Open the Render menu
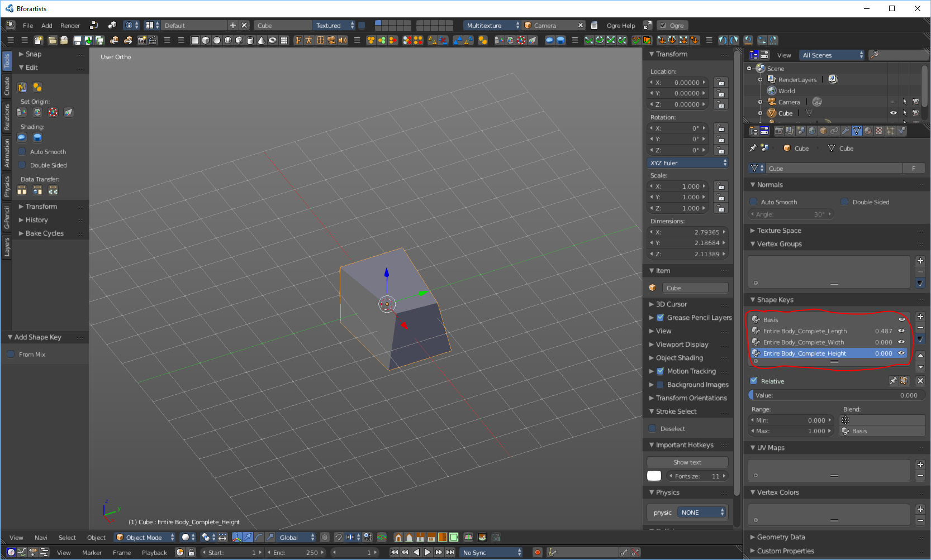Image resolution: width=931 pixels, height=560 pixels. click(70, 26)
